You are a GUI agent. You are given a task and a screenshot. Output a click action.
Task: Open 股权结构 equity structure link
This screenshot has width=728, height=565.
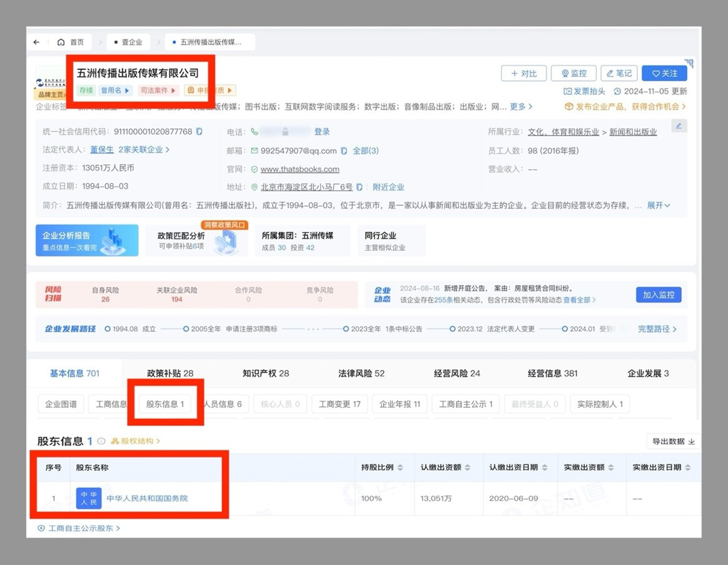136,441
